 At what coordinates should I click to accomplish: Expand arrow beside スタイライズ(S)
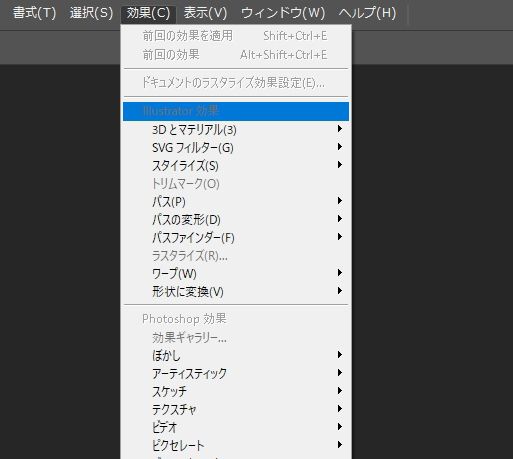(x=340, y=164)
